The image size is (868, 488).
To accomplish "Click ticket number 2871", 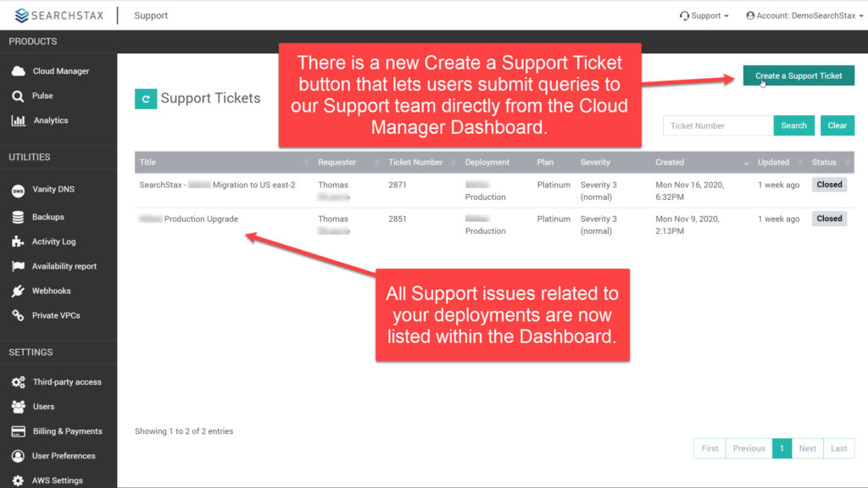I will [x=398, y=185].
